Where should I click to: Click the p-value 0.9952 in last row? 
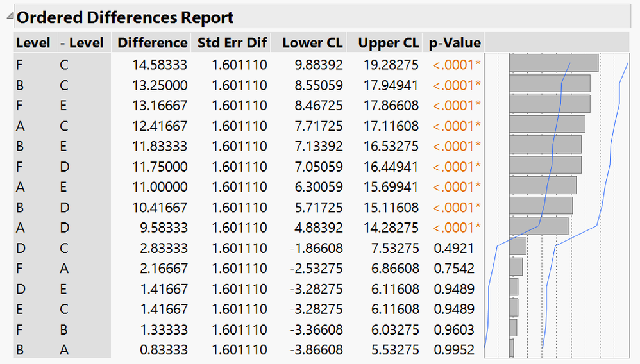[454, 350]
